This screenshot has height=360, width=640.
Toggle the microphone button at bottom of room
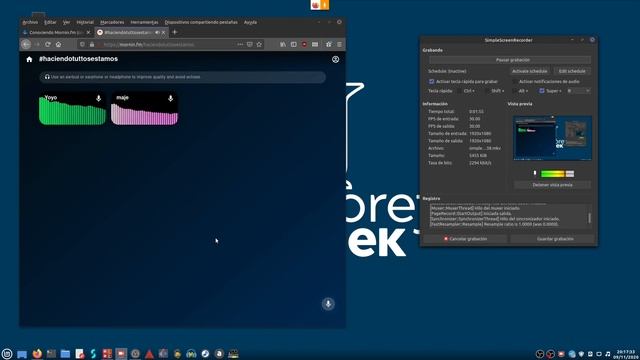click(328, 304)
